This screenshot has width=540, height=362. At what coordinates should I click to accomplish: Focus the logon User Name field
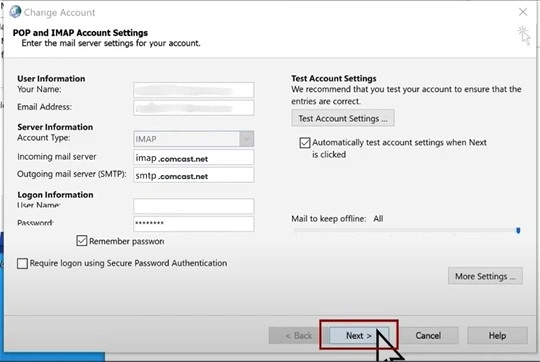click(194, 206)
